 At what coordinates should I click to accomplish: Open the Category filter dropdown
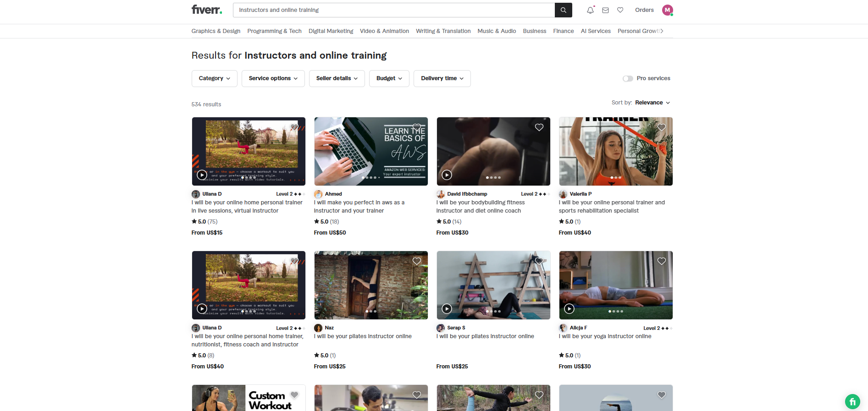(x=215, y=78)
